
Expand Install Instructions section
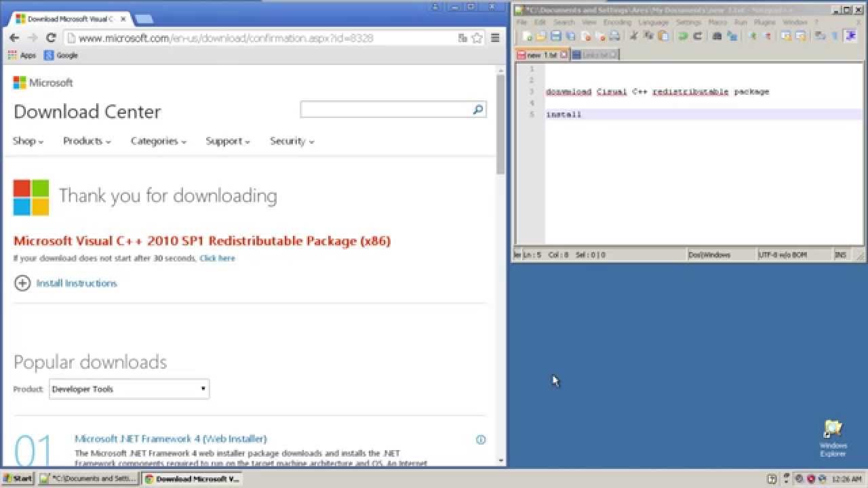tap(66, 283)
